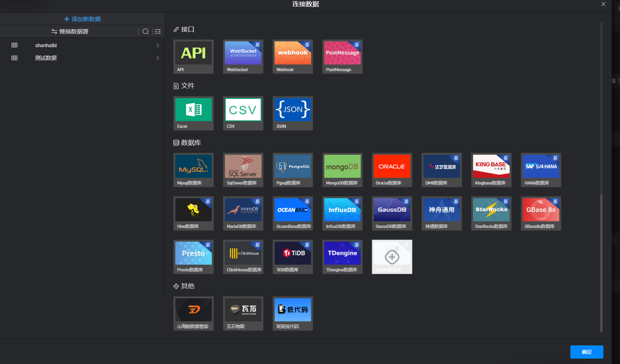Pick the Presto database tile
Image resolution: width=620 pixels, height=364 pixels.
pyautogui.click(x=194, y=257)
